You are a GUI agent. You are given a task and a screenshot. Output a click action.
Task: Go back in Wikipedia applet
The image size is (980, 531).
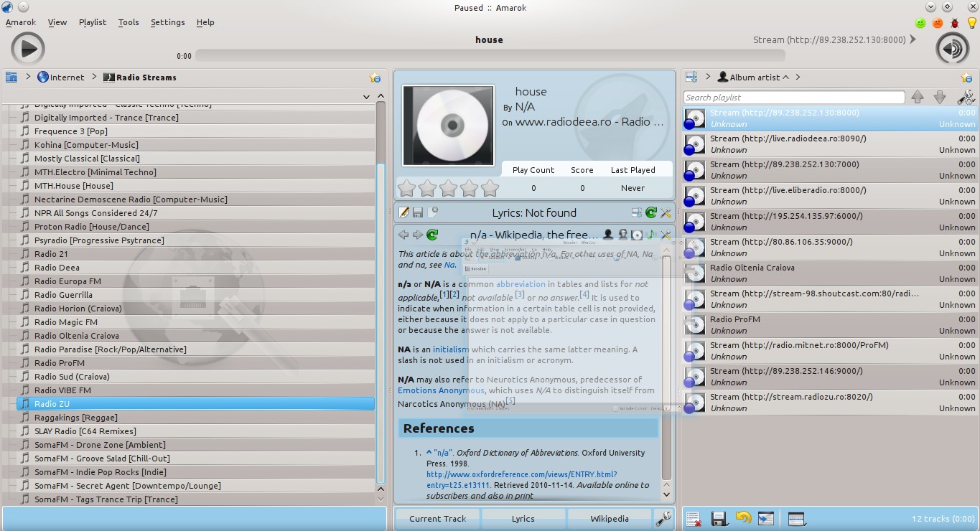403,235
